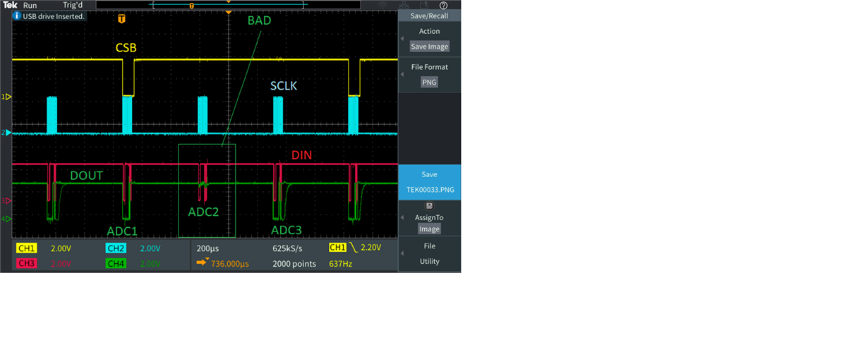Click the falling edge trigger slope icon
868x338 pixels.
[354, 248]
